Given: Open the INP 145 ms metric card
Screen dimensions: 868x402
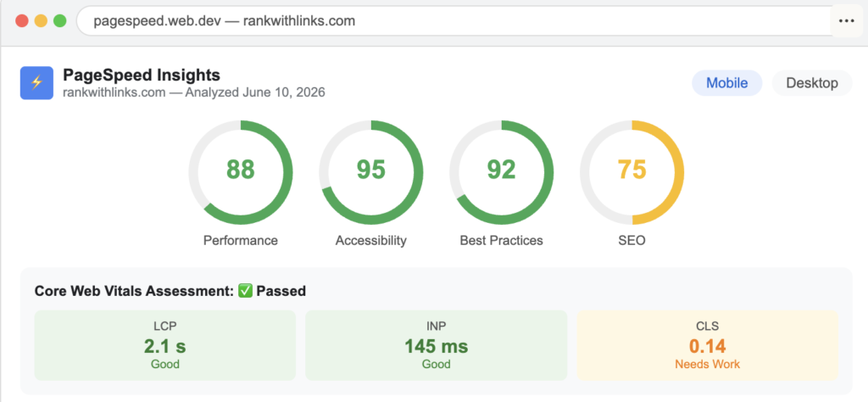Looking at the screenshot, I should (x=437, y=345).
